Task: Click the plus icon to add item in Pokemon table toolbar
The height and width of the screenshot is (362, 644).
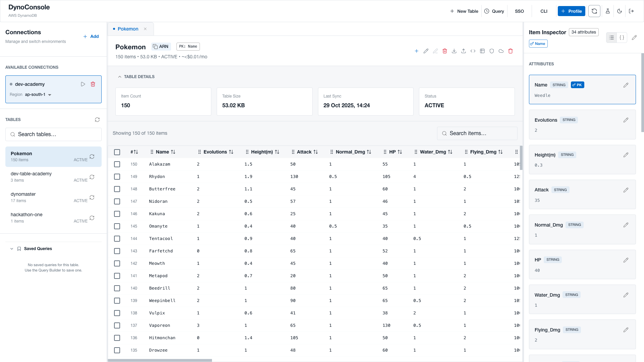Action: coord(417,51)
